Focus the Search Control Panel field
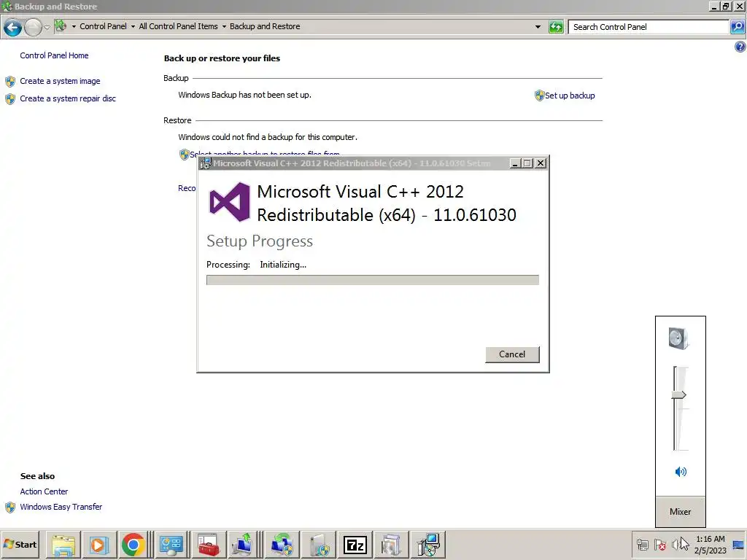747x560 pixels. tap(649, 27)
